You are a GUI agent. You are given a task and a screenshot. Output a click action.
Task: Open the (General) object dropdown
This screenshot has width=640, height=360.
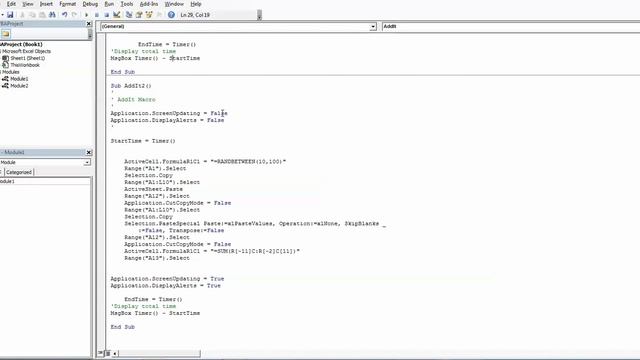tap(373, 27)
